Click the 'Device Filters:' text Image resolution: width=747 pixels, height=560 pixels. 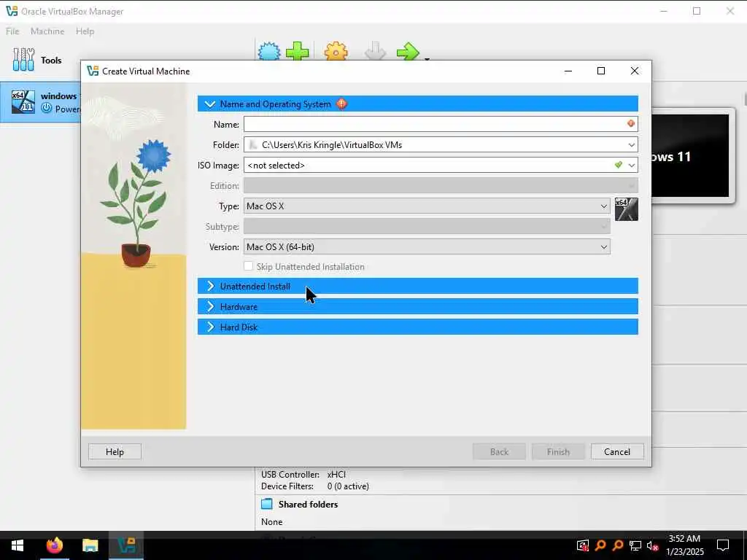click(287, 486)
